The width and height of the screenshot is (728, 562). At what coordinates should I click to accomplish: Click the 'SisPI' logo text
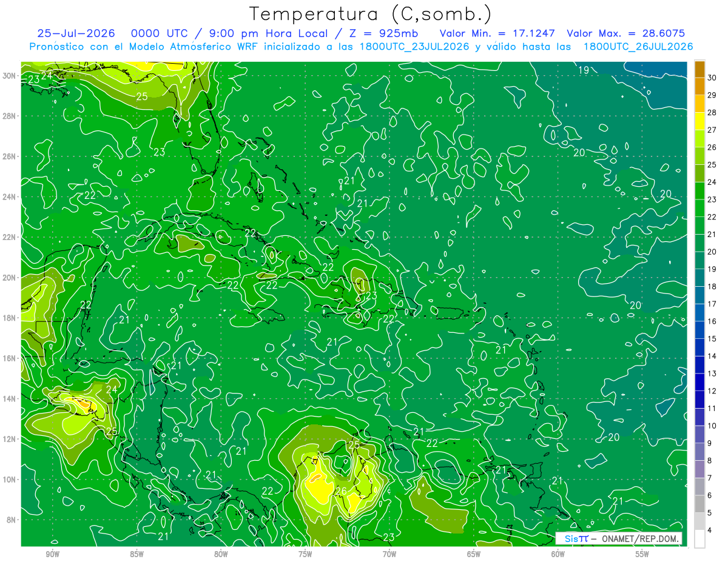coord(577,538)
